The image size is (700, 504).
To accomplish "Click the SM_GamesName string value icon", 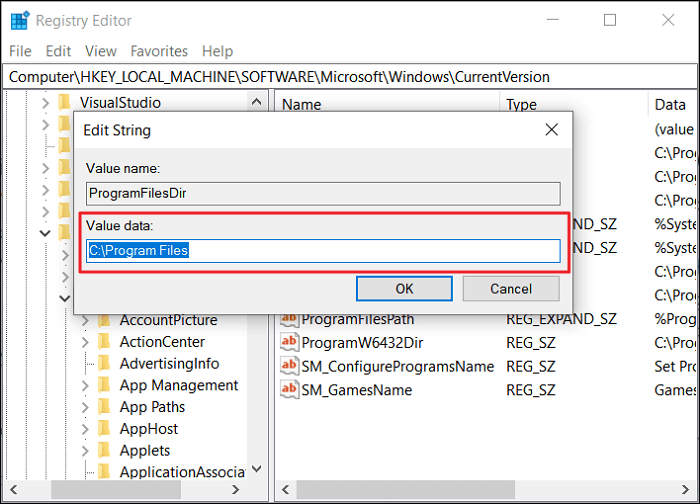I will [290, 390].
